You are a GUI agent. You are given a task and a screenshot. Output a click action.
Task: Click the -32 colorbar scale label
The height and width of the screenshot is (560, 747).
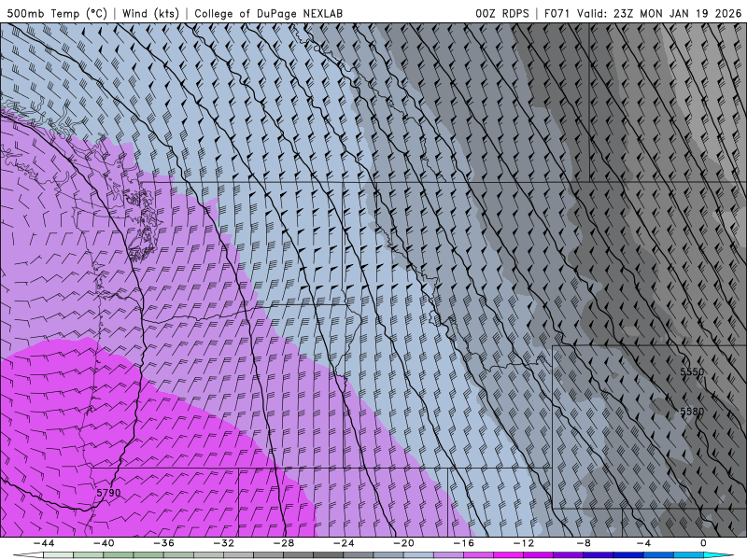[x=223, y=543]
